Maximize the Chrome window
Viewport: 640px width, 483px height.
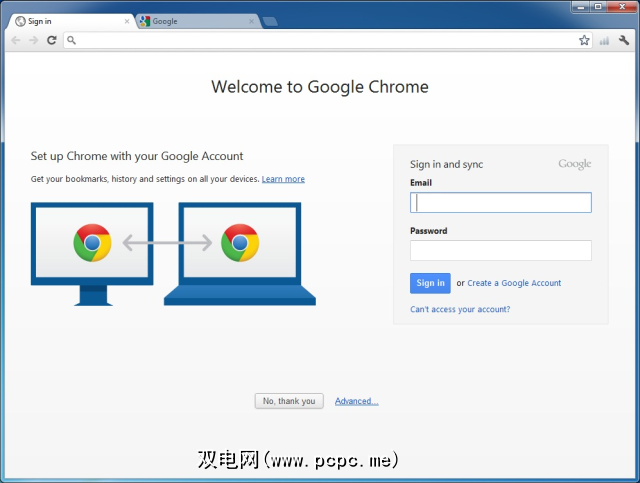click(x=598, y=7)
